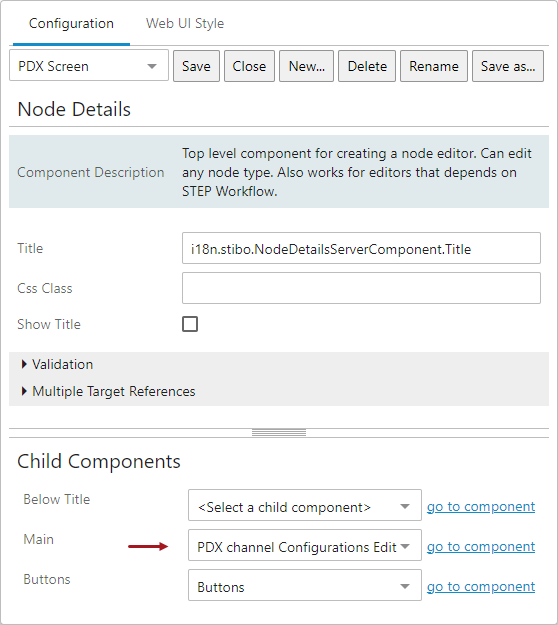Screen dimensions: 558x625
Task: Click the horizontal splitter handle above Child Components
Action: click(x=279, y=432)
